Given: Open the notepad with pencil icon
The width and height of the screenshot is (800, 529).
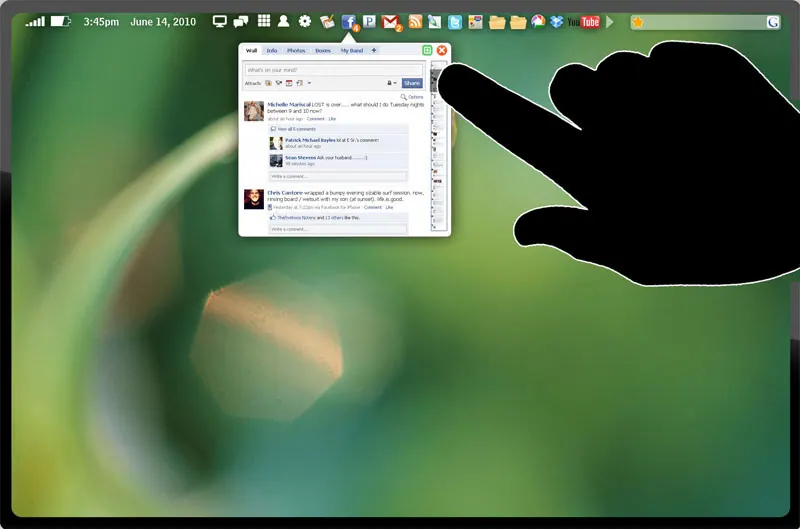Looking at the screenshot, I should tap(327, 21).
